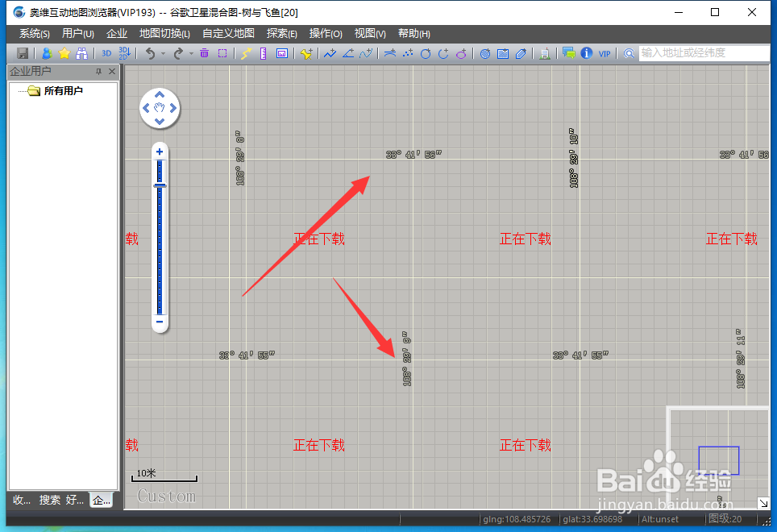The image size is (777, 532).
Task: Open the 操作(O) menu
Action: pos(326,34)
